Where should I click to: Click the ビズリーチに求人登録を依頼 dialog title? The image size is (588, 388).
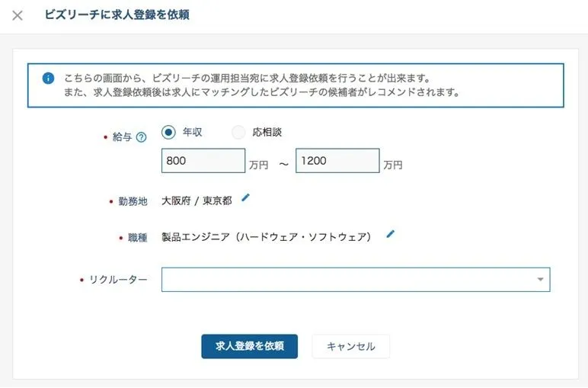[117, 15]
